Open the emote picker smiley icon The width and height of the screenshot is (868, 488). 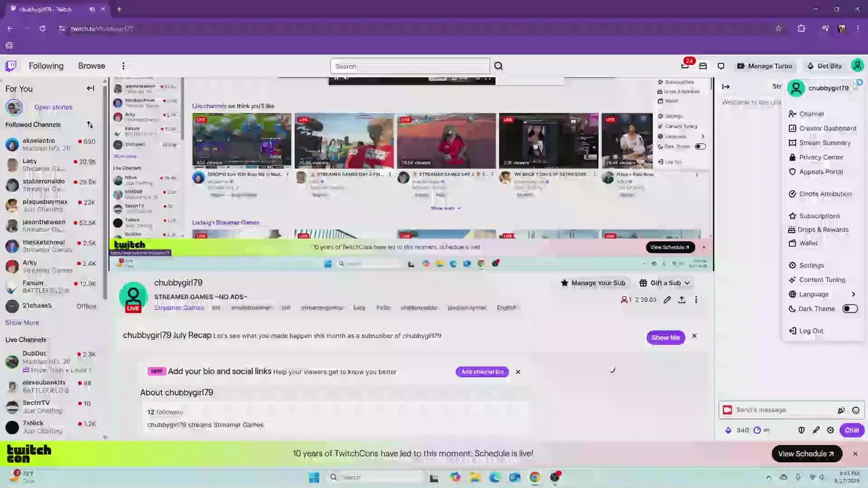coord(856,410)
